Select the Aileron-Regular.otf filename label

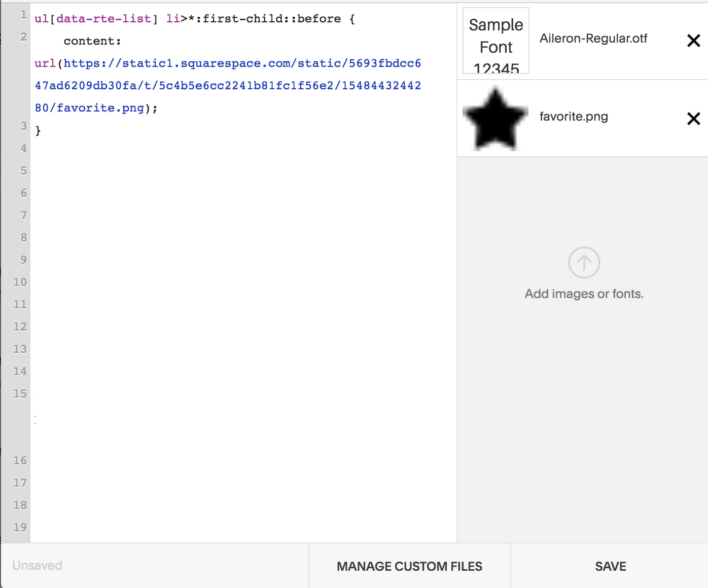coord(594,39)
